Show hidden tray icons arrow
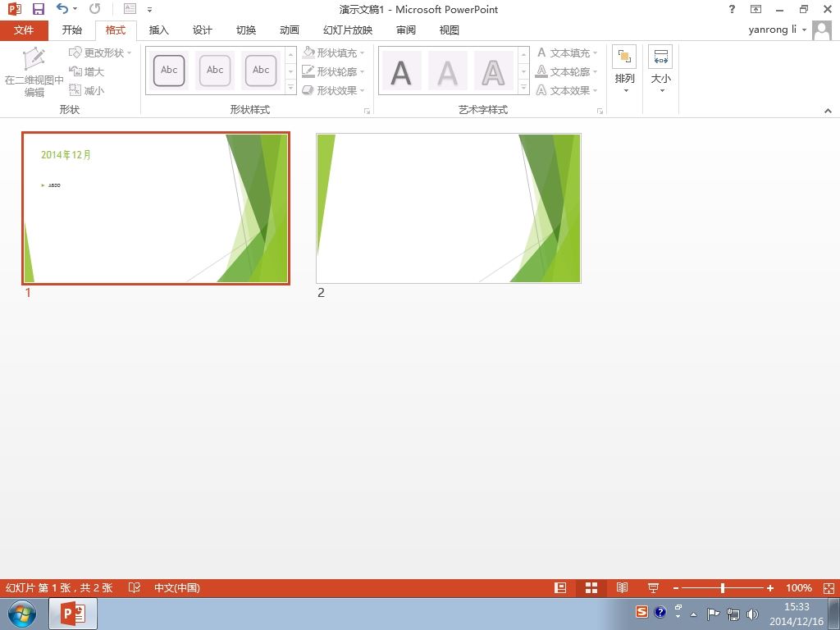This screenshot has height=630, width=840. (x=694, y=614)
